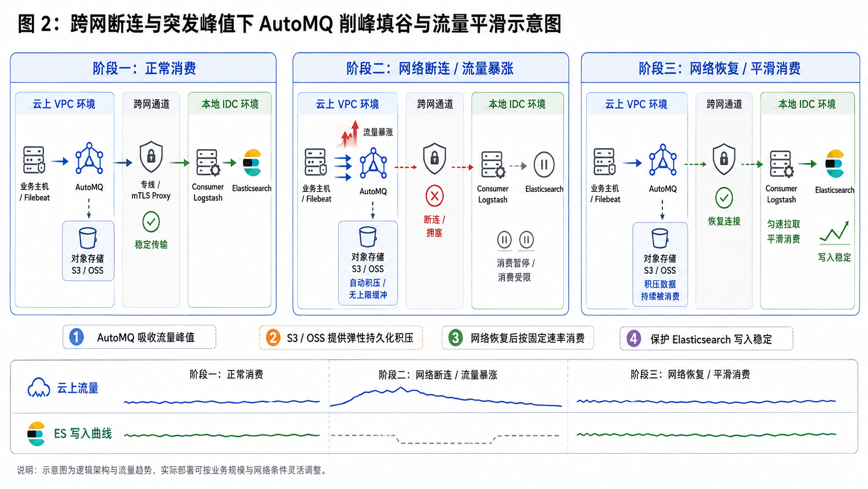Click the orange number 2 legend badge
The height and width of the screenshot is (489, 868).
(273, 338)
